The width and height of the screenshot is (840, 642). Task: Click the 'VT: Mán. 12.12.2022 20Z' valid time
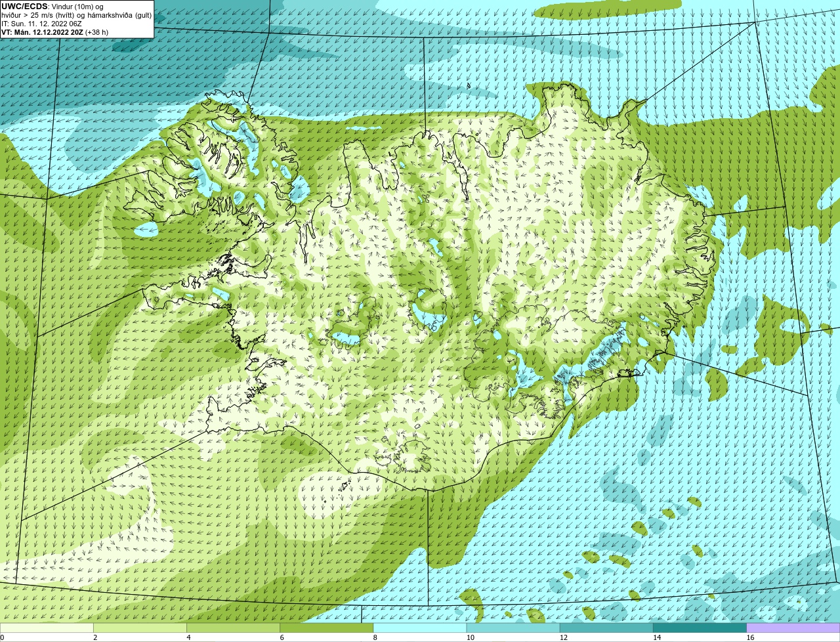pos(42,32)
